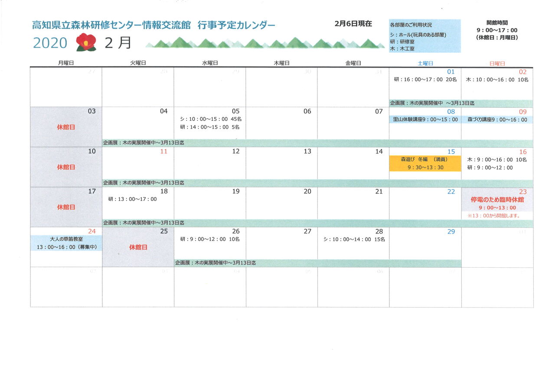
Task: Click 休館日 on Monday the 03rd
Action: pyautogui.click(x=66, y=127)
